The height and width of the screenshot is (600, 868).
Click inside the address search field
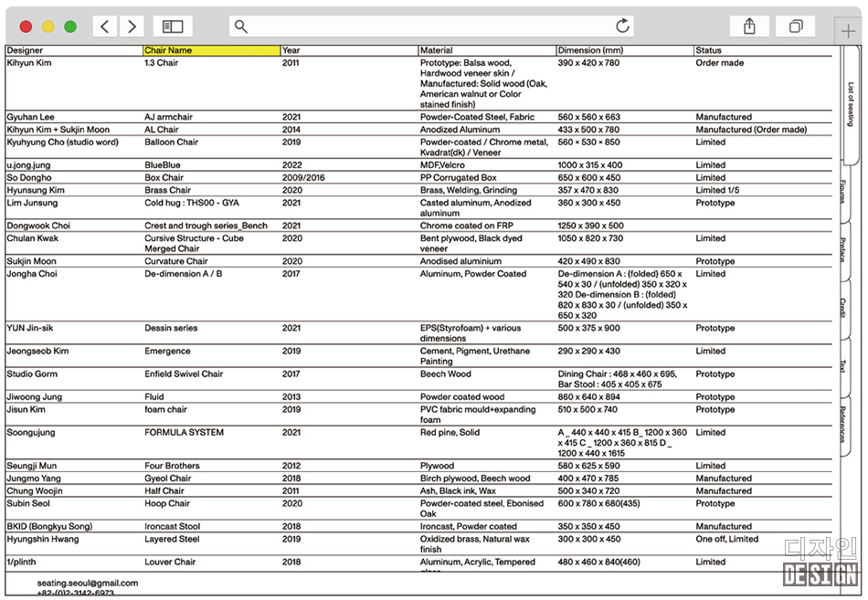tap(432, 26)
